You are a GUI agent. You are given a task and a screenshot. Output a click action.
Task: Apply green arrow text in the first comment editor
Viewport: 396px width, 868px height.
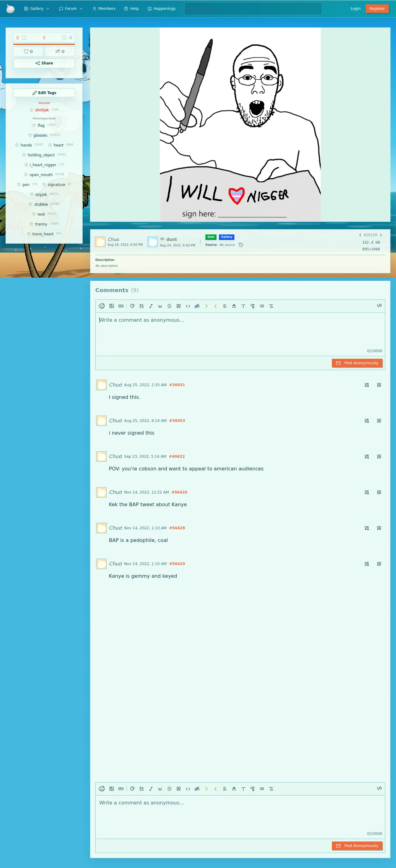206,306
